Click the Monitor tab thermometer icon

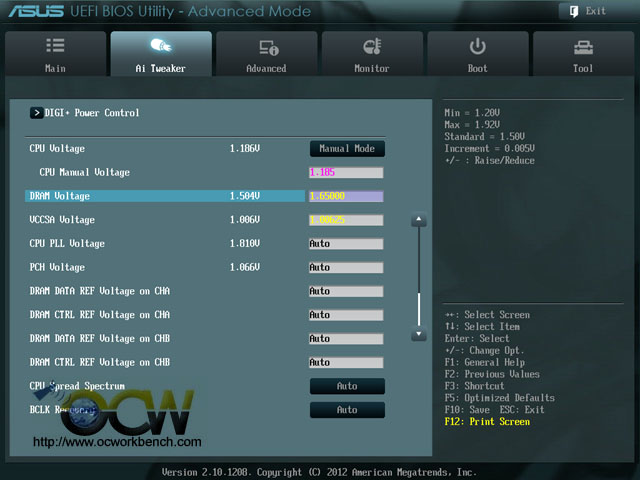(372, 46)
